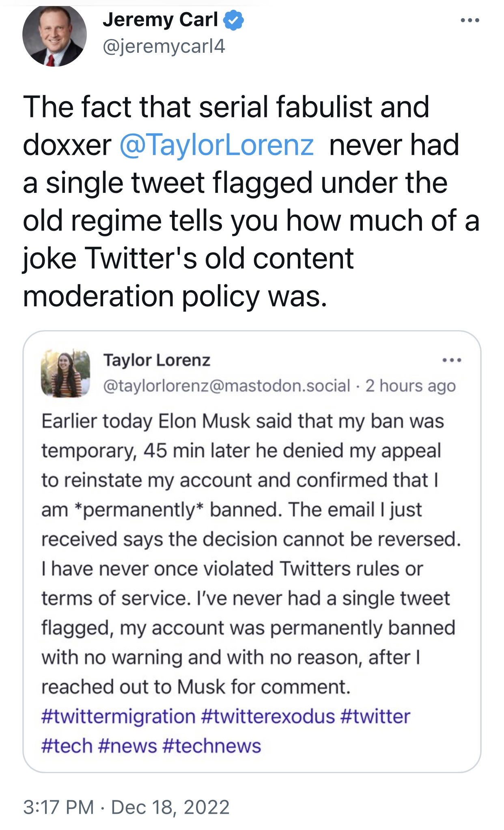
Task: Open the #news hashtag
Action: click(127, 746)
